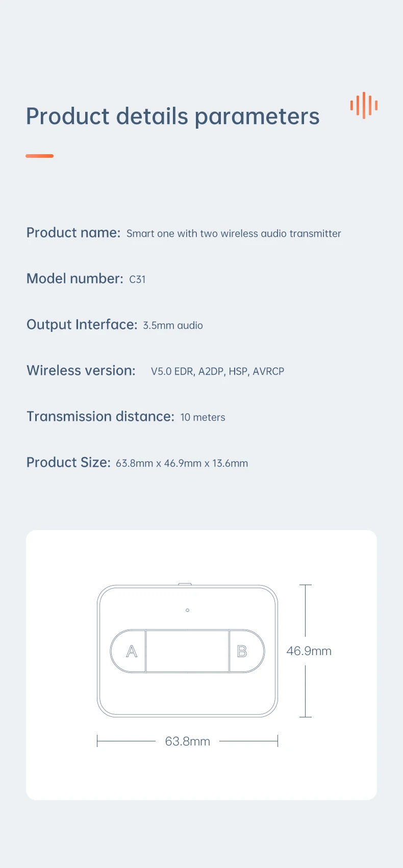
Task: Click the 10 meters value
Action: tap(203, 418)
